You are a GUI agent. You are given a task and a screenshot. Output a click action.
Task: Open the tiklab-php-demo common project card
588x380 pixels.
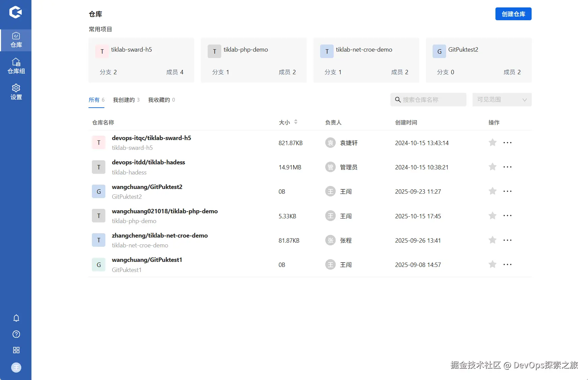click(x=254, y=60)
